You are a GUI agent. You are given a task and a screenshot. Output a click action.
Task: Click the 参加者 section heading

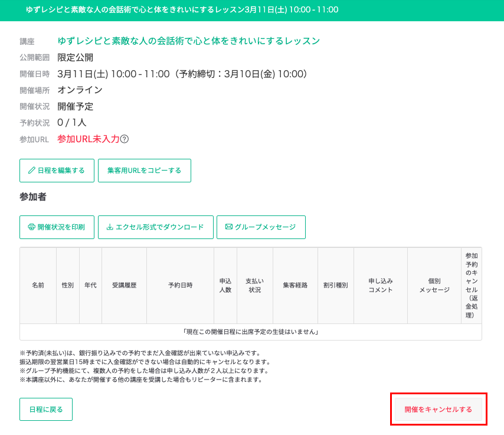pos(33,197)
